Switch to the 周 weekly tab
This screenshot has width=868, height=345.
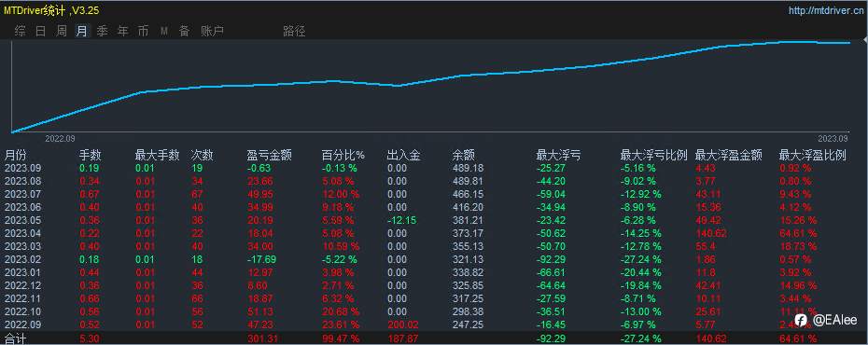(x=61, y=31)
